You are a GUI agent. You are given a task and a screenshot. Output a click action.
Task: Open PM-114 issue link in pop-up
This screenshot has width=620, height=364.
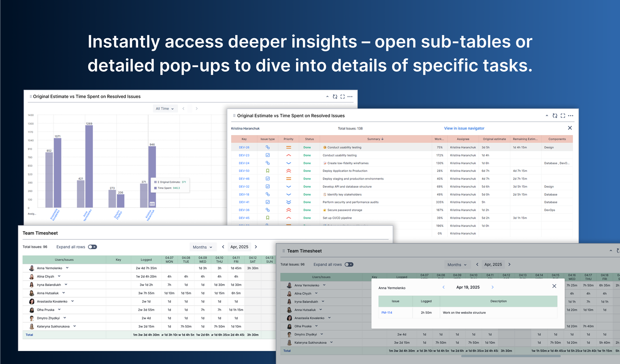coord(387,313)
